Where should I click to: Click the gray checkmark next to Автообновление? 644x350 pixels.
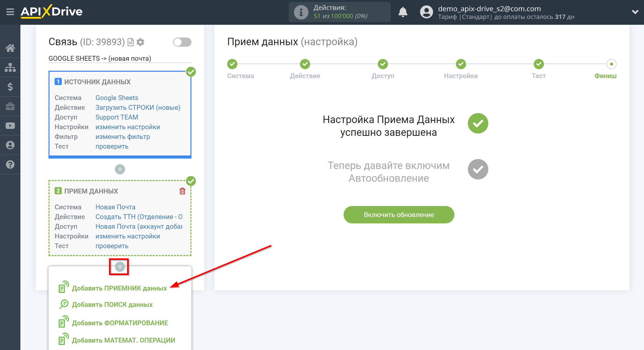478,169
